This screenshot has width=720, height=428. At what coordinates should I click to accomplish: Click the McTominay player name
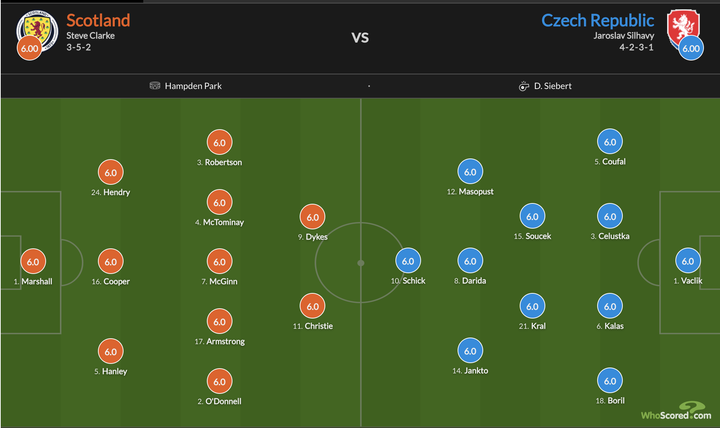point(223,222)
